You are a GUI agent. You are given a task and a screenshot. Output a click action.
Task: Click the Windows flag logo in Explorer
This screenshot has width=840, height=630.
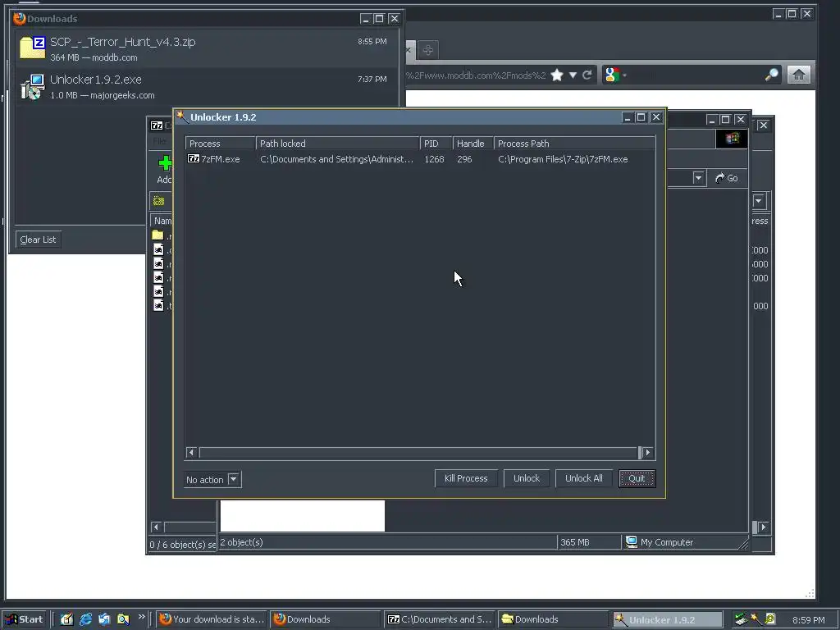(732, 139)
